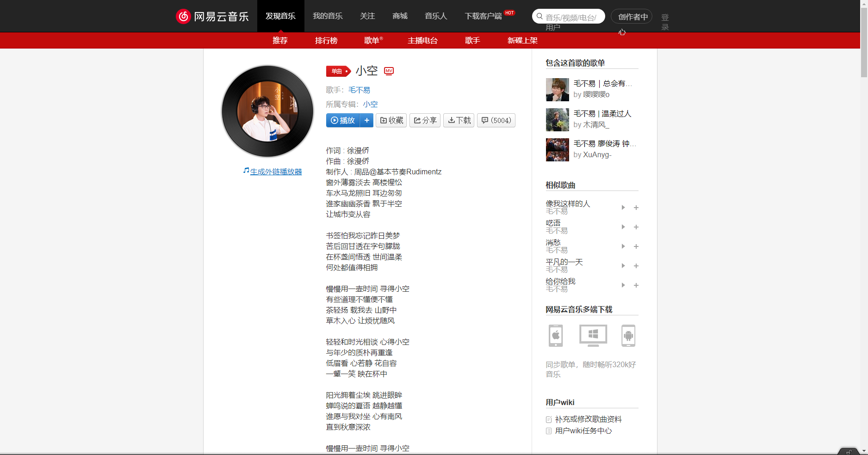
Task: Click the 音乐/视频/电台 search box
Action: click(569, 16)
